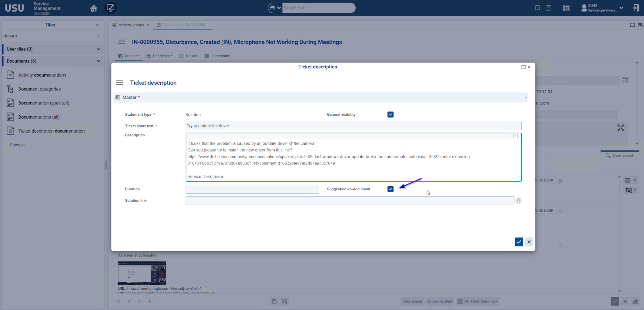Screen dimensions: 644x310
Task: Click the bookmark icon in header
Action: (537, 8)
